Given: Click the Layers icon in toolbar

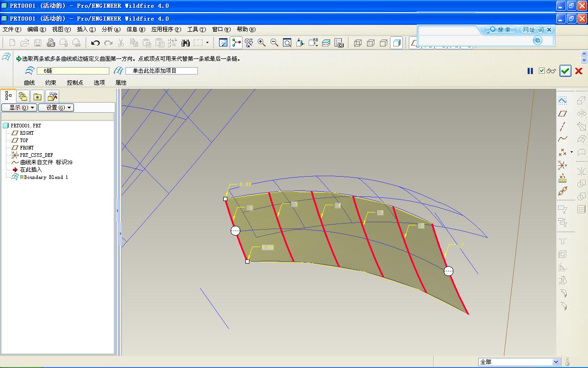Looking at the screenshot, I should (x=326, y=43).
